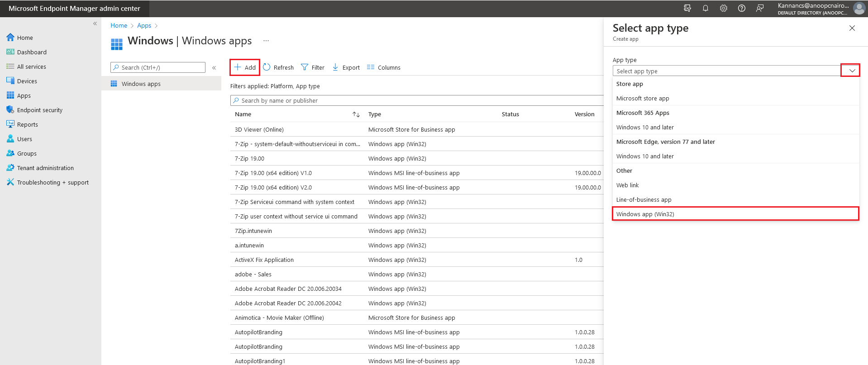Screen dimensions: 868x365
Task: Click the Apps breadcrumb link
Action: tap(144, 25)
